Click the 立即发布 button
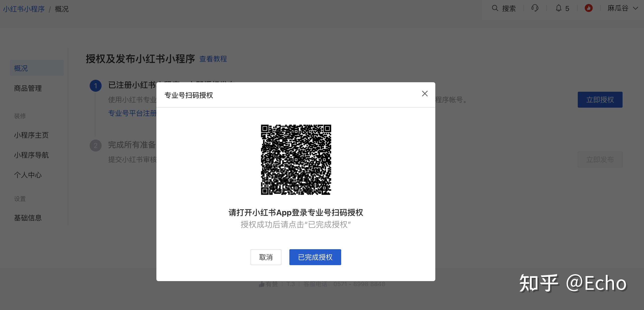644x310 pixels. pos(600,159)
